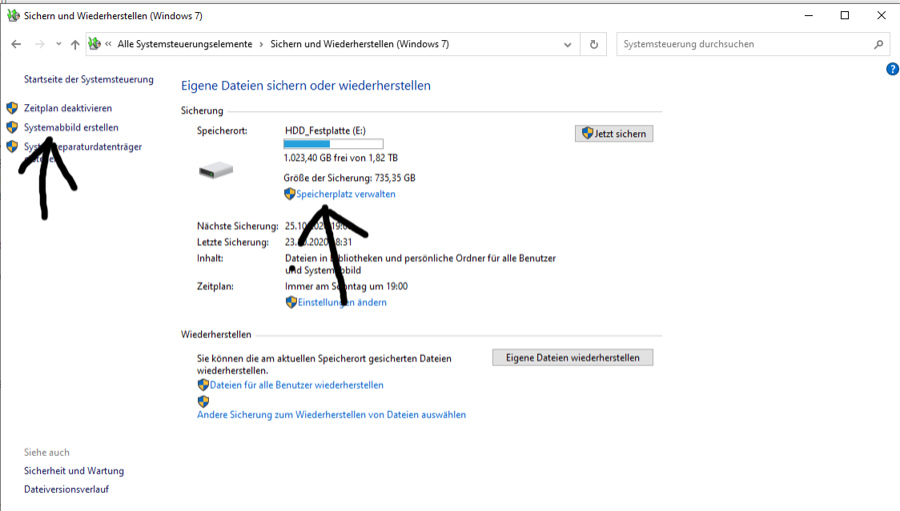Viewport: 900px width, 511px height.
Task: Expand the address bar history dropdown
Action: [x=568, y=45]
